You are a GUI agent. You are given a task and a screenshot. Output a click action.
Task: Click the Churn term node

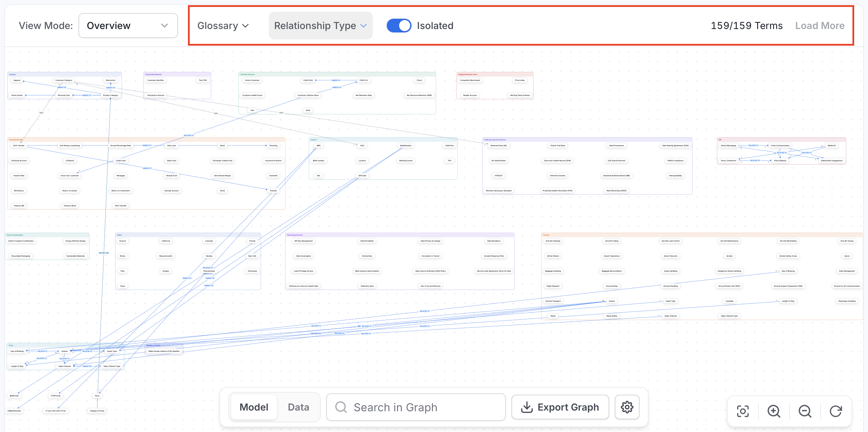point(419,80)
